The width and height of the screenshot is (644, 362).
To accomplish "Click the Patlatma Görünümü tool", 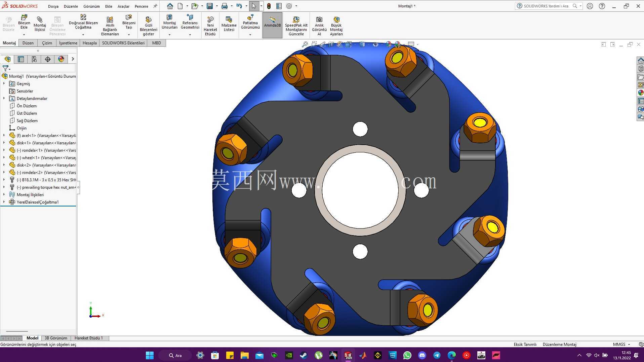I will [x=250, y=22].
